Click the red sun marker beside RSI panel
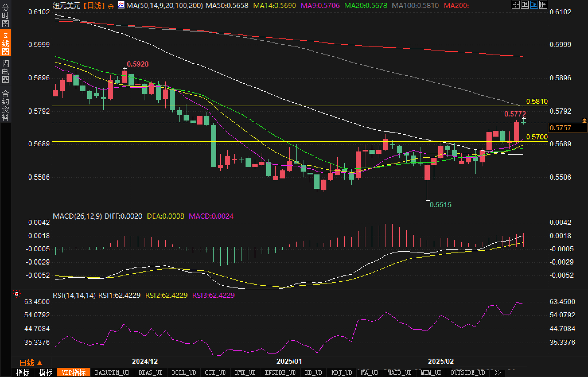The width and height of the screenshot is (588, 377). pos(17,294)
